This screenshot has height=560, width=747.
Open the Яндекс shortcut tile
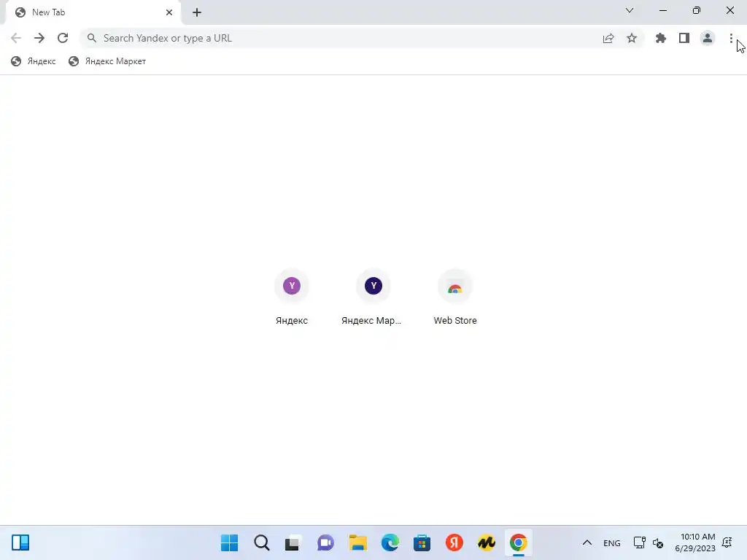(x=292, y=297)
